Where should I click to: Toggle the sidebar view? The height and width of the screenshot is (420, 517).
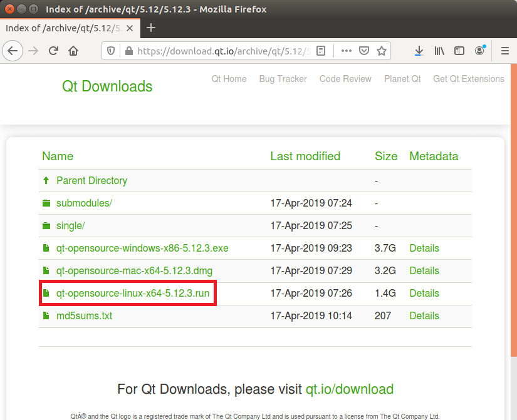[x=459, y=51]
